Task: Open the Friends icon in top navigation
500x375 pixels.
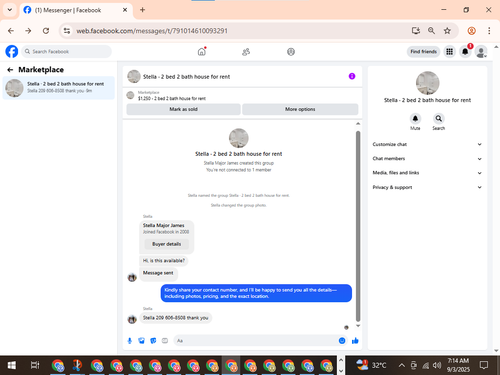Action: coord(246,52)
